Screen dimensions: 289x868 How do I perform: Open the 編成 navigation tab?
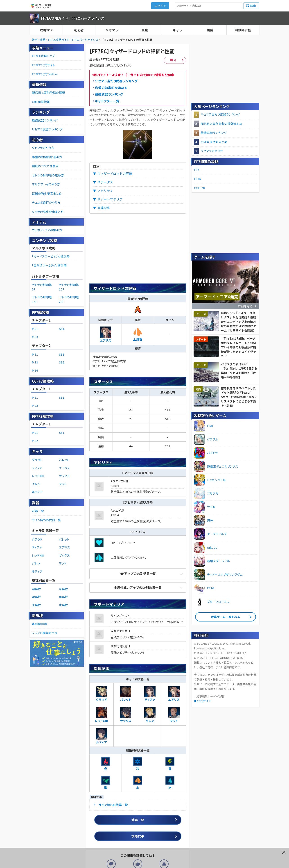click(210, 30)
